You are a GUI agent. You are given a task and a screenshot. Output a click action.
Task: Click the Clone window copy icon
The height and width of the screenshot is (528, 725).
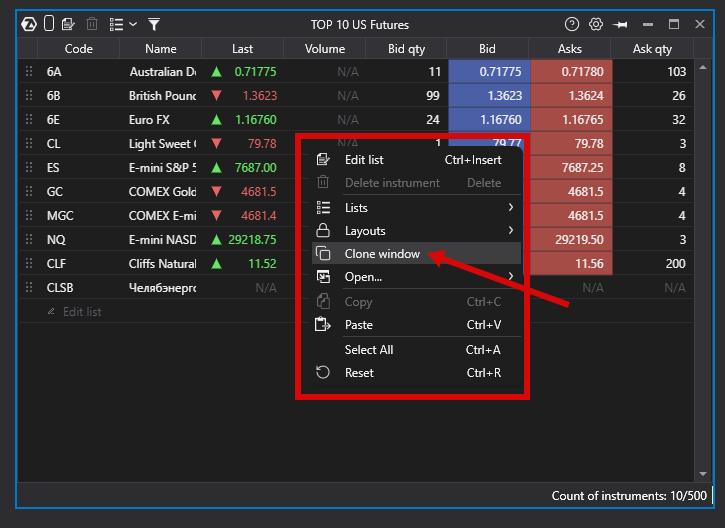tap(323, 253)
